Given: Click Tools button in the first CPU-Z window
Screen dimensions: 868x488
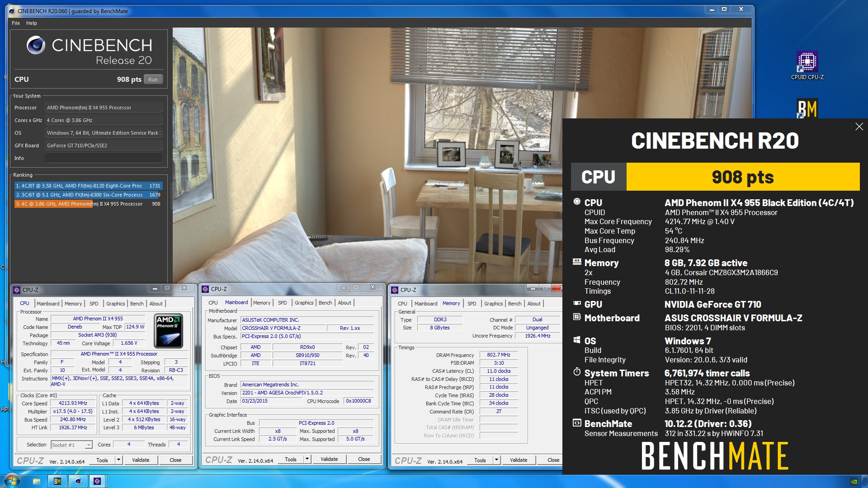Looking at the screenshot, I should pos(102,460).
